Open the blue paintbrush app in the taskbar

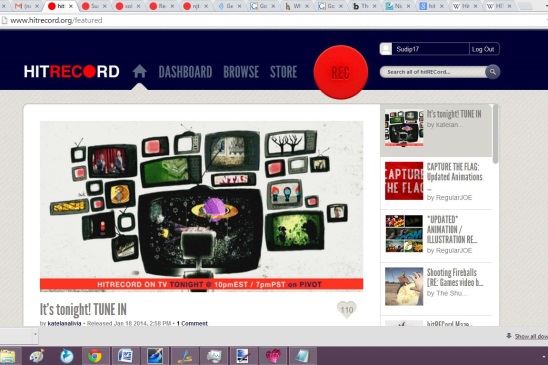[155, 356]
